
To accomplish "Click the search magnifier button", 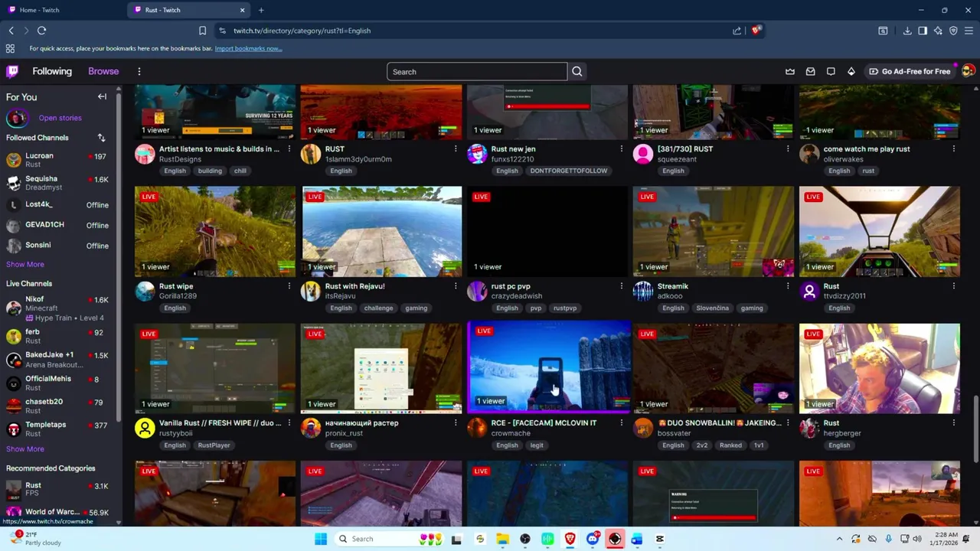I will click(577, 71).
